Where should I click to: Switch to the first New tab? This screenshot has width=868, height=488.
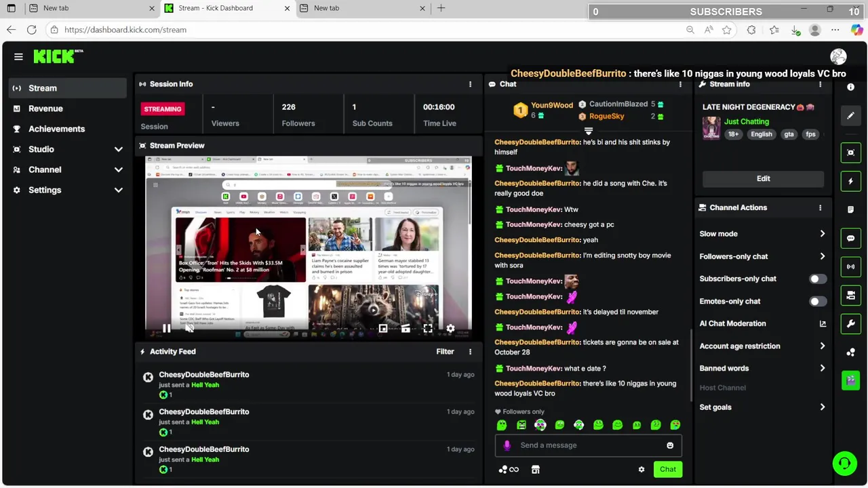pyautogui.click(x=92, y=8)
